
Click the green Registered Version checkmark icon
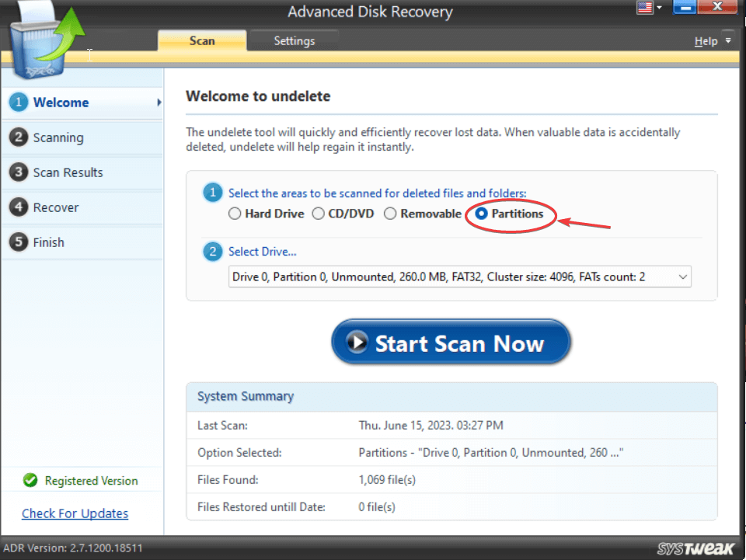coord(30,480)
